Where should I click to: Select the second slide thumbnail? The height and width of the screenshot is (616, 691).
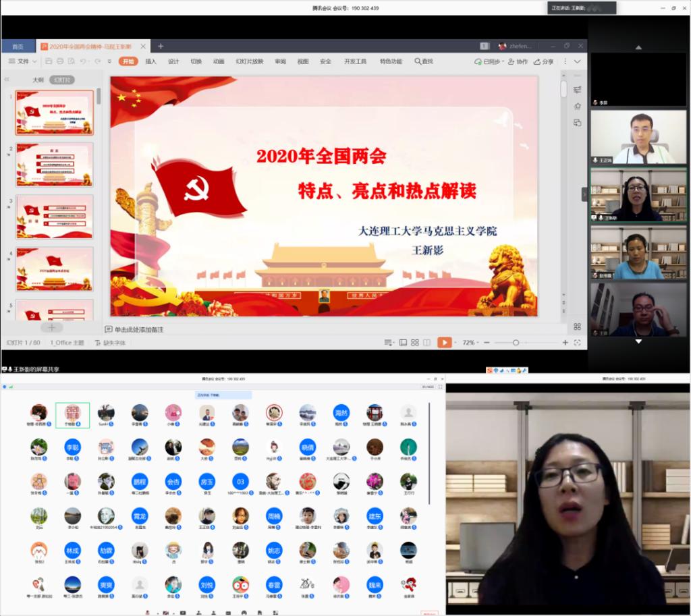point(55,165)
